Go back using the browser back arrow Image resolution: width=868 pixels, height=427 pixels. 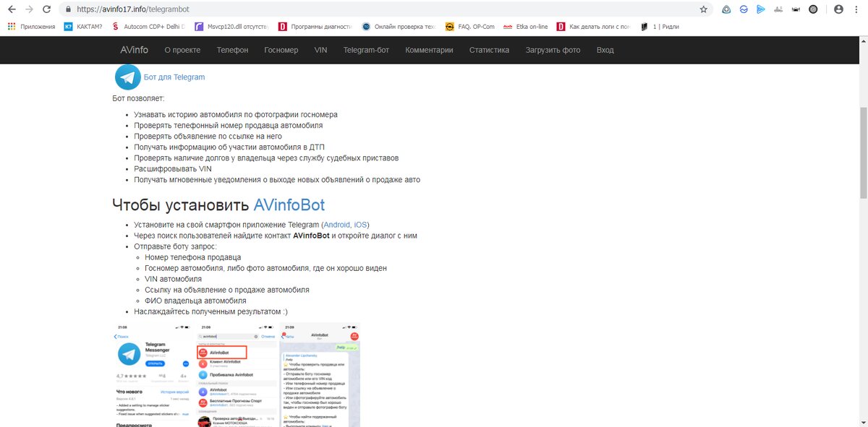click(x=12, y=9)
